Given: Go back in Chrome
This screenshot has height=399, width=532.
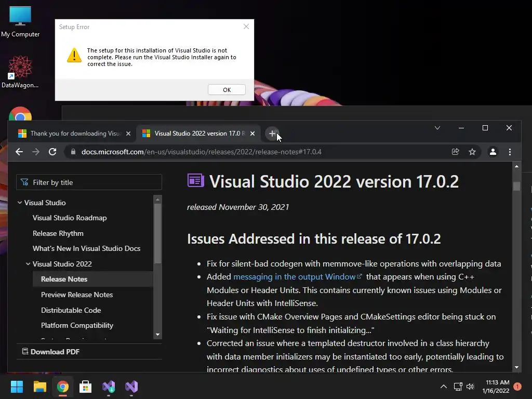Looking at the screenshot, I should (19, 152).
